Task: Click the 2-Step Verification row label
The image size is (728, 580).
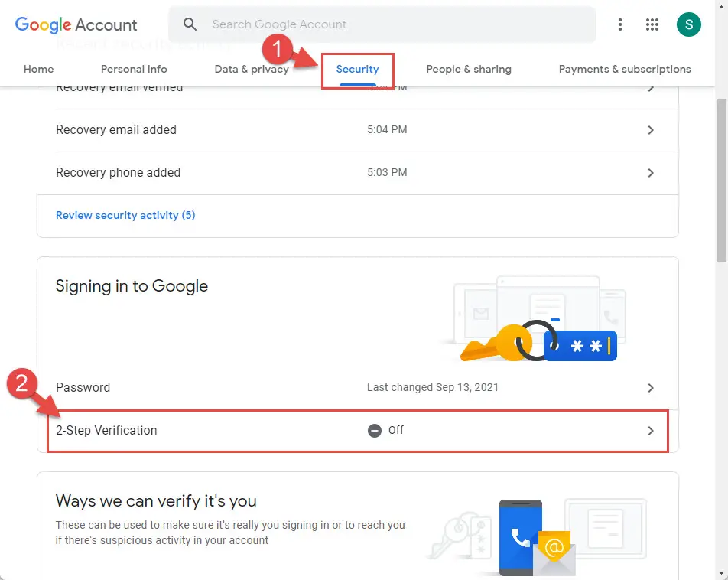Action: click(106, 430)
